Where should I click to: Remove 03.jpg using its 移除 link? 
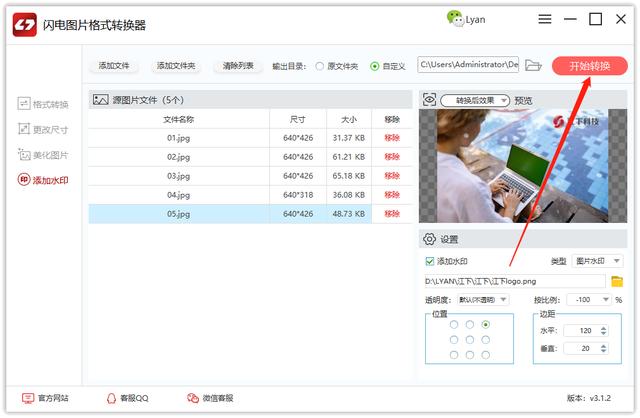(x=392, y=176)
